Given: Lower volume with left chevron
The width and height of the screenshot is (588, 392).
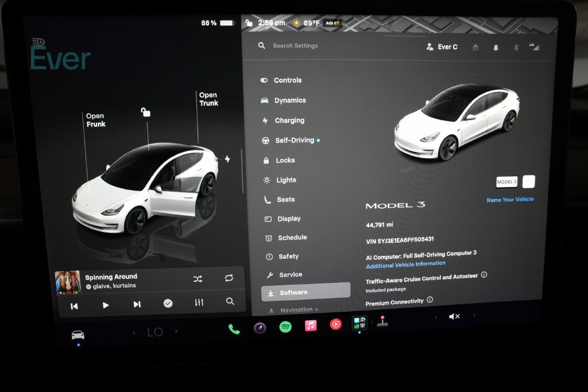Looking at the screenshot, I should (x=436, y=317).
